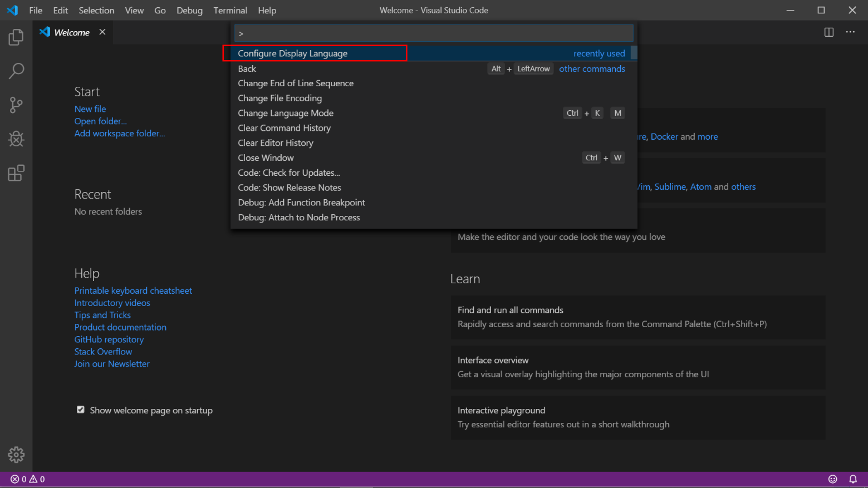Click the feedback smiley in status bar
The image size is (868, 488).
click(833, 479)
